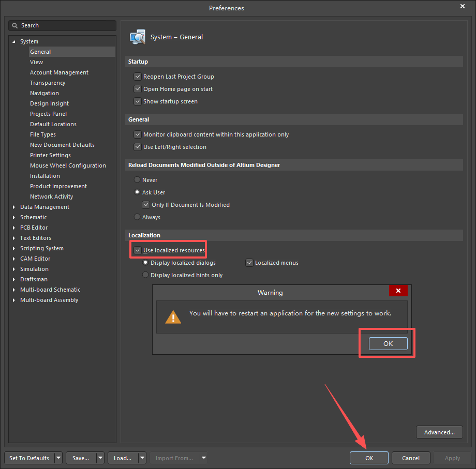Click the System General header icon
Viewport: 476px width, 469px height.
coord(138,37)
